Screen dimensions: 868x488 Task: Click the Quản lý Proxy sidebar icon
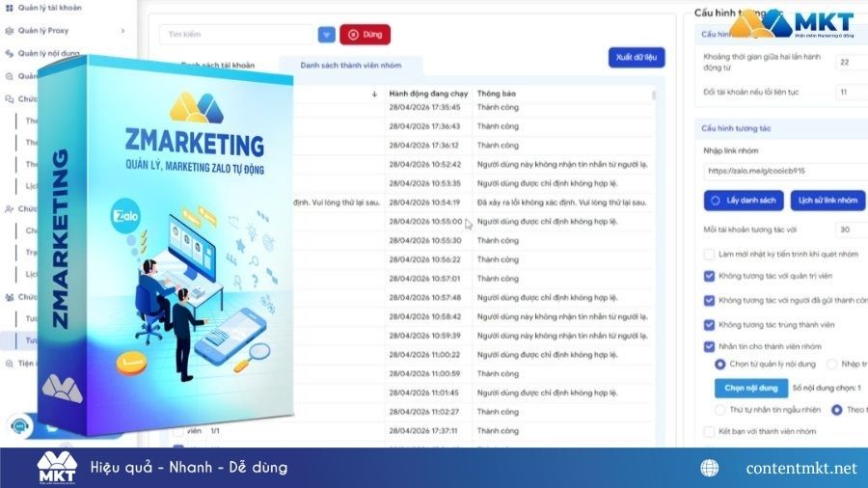[x=9, y=31]
